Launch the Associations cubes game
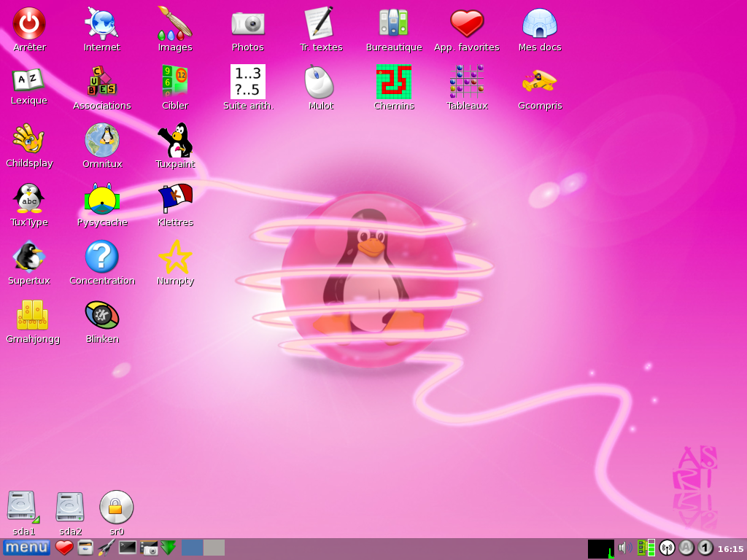 (101, 82)
